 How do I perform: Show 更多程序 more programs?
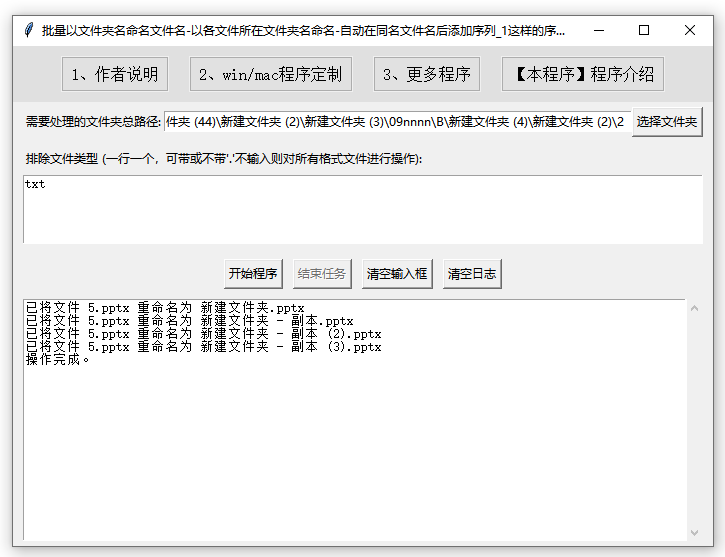click(x=426, y=74)
